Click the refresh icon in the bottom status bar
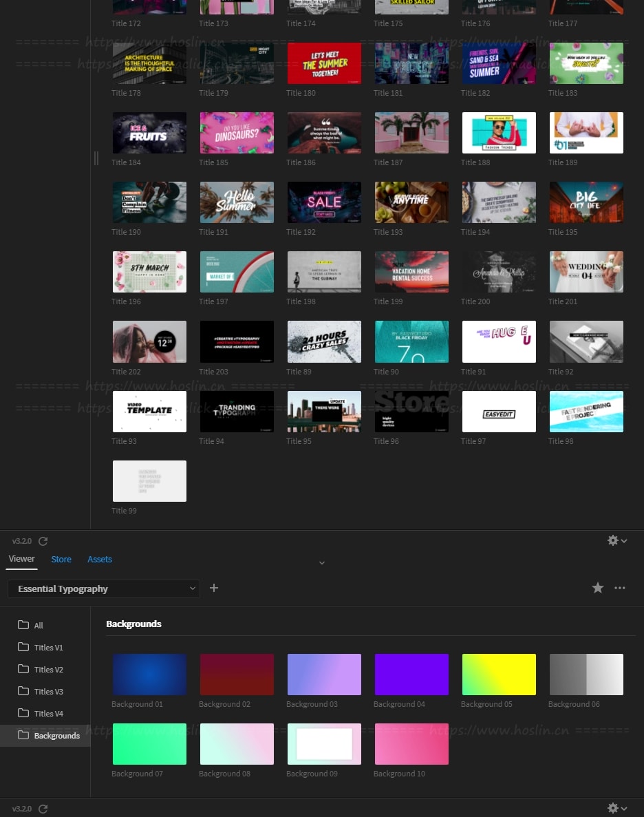The image size is (644, 817). 43,809
